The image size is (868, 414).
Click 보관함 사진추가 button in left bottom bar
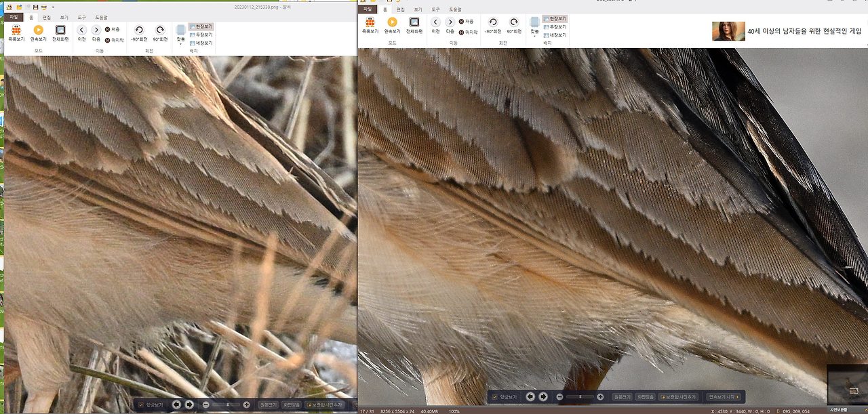[324, 405]
